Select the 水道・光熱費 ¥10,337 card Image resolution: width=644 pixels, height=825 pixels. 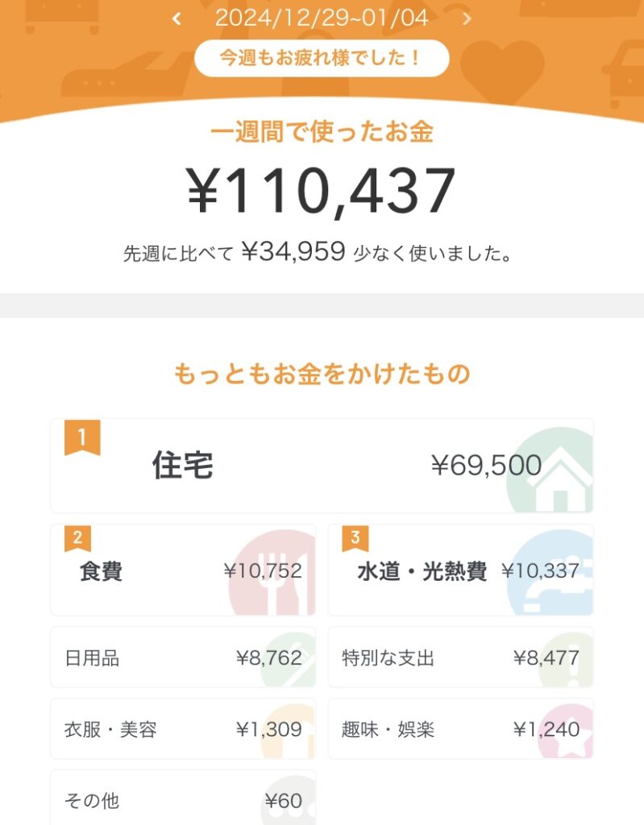pos(460,571)
